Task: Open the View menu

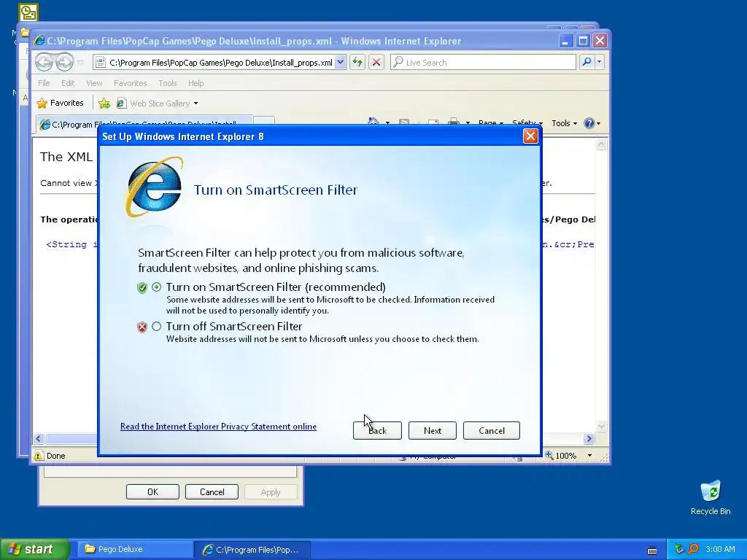Action: tap(94, 83)
